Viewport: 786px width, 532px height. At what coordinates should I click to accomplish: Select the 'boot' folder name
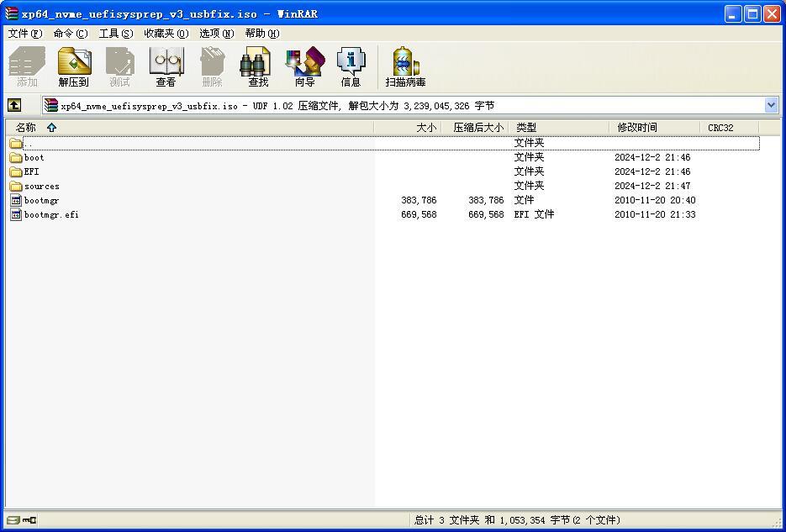(x=34, y=158)
